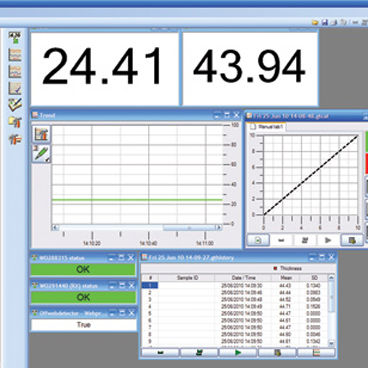Click the upper green OK status indicator
This screenshot has width=368, height=368.
pos(83,269)
